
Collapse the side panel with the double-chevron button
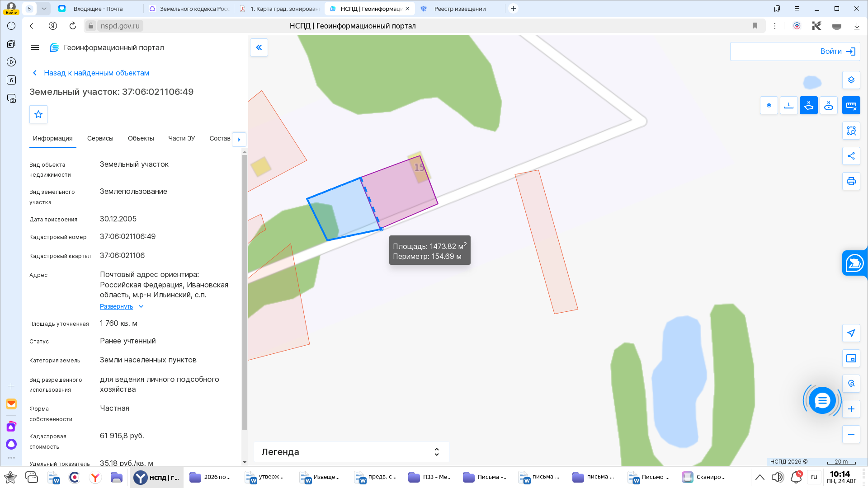point(259,47)
